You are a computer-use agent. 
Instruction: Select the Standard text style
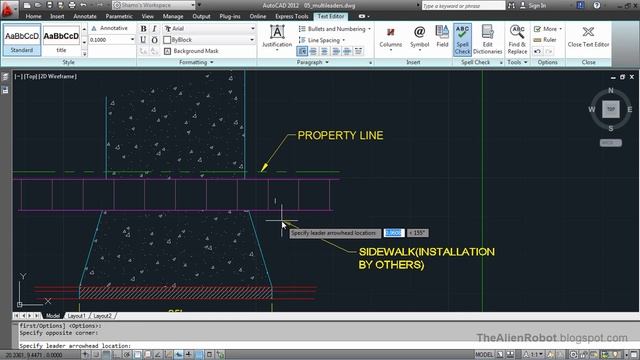coord(22,40)
